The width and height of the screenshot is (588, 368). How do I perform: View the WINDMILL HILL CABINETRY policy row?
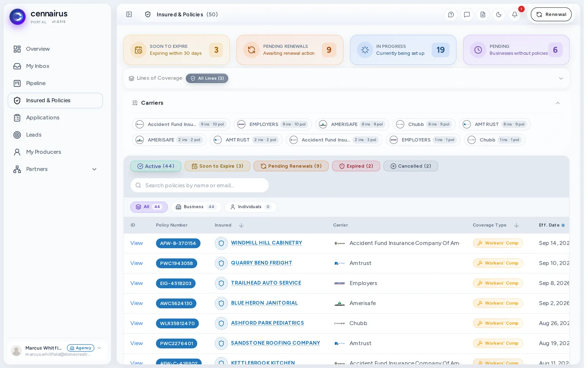pyautogui.click(x=136, y=243)
